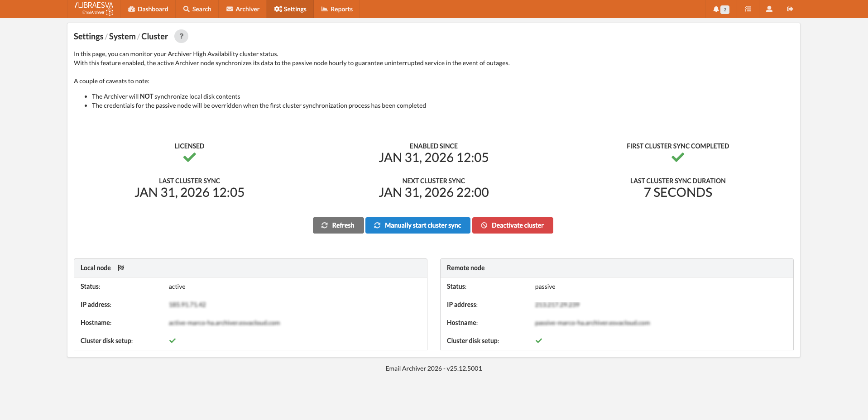Screen dimensions: 868x420
Task: Open the Reports menu item
Action: (337, 9)
